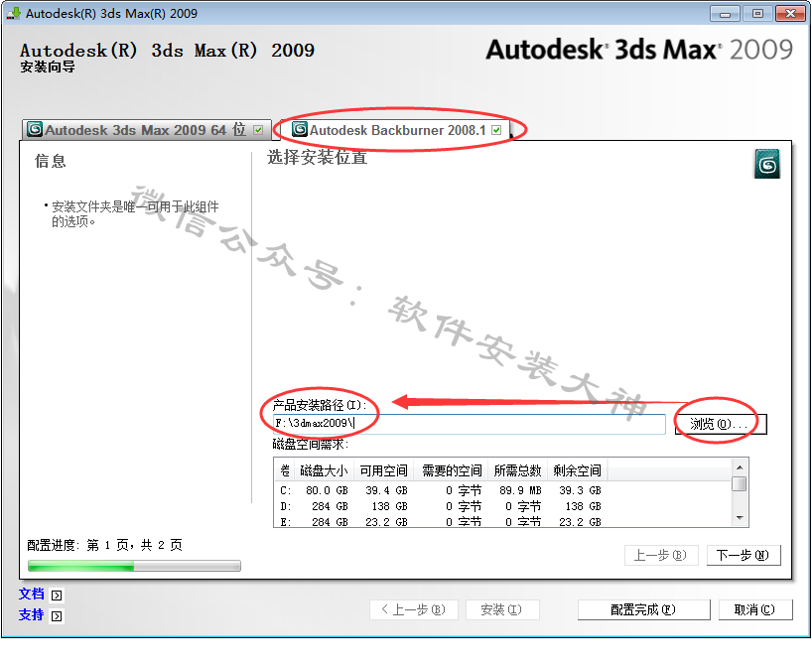Click the green 配置进度 progress bar
This screenshot has width=812, height=664.
click(x=134, y=566)
